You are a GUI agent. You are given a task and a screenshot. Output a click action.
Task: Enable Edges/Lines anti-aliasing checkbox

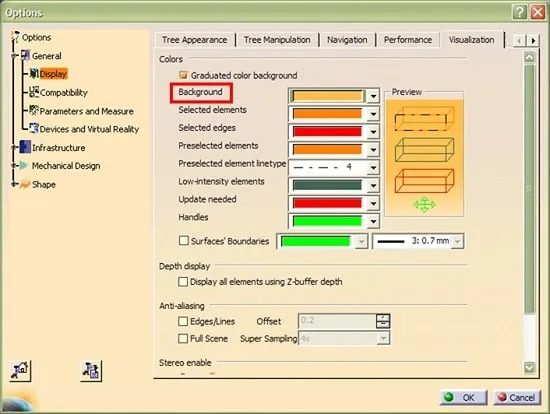pos(183,321)
